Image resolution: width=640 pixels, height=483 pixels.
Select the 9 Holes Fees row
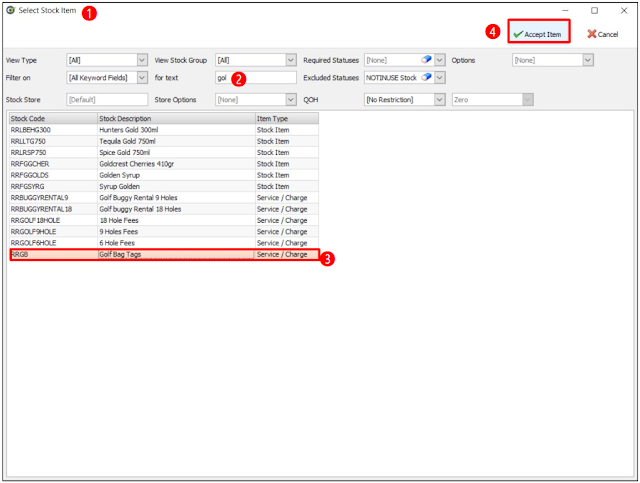(164, 231)
